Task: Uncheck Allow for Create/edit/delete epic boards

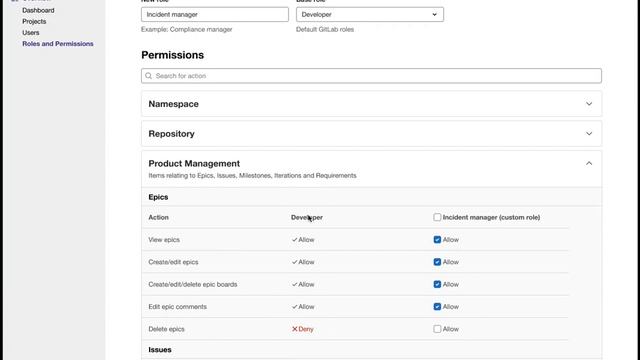Action: (x=437, y=284)
